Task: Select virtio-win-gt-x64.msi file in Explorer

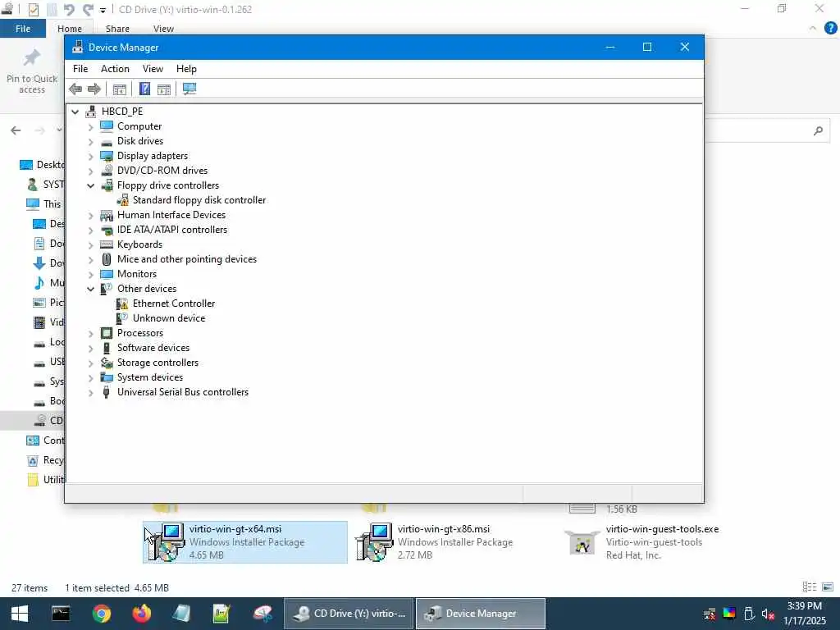Action: (x=244, y=541)
